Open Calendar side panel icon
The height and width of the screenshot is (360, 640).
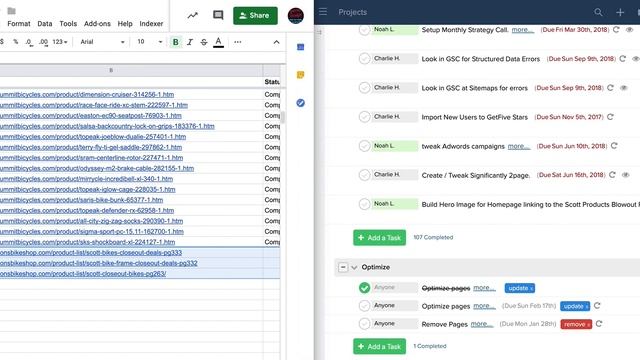pyautogui.click(x=300, y=47)
